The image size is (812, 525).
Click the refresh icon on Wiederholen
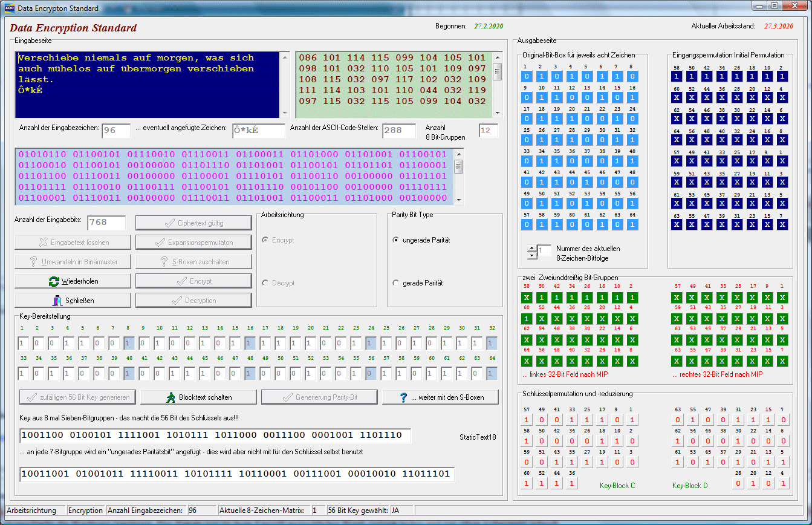pos(53,281)
